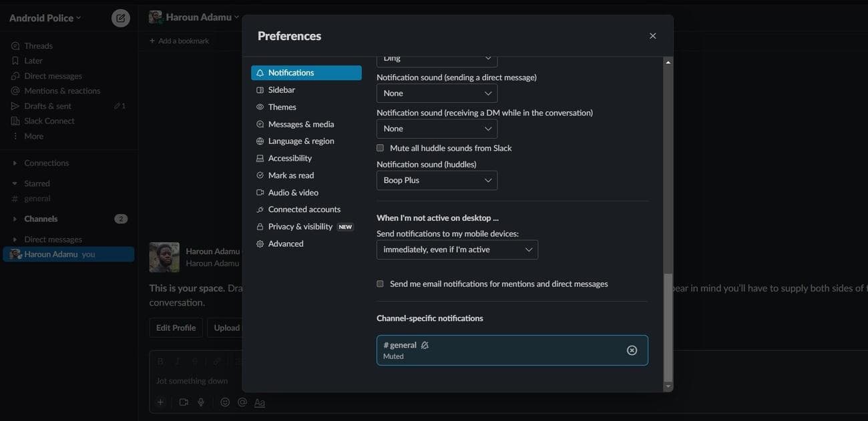The width and height of the screenshot is (868, 421).
Task: Click the compose new message icon
Action: click(120, 18)
